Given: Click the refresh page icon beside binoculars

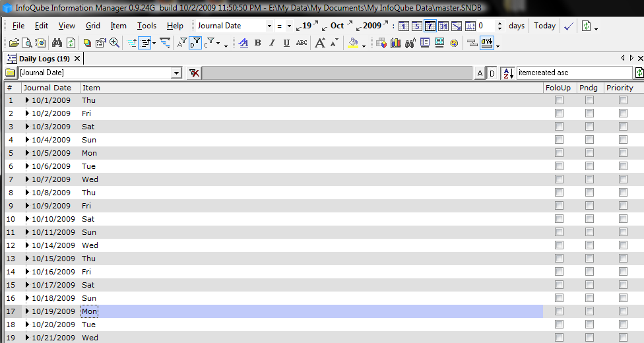Looking at the screenshot, I should click(x=71, y=43).
